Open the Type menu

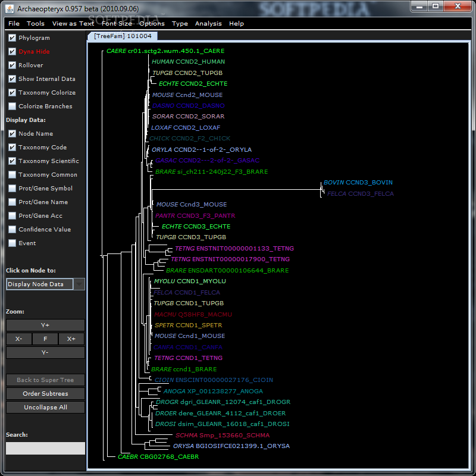coord(180,23)
